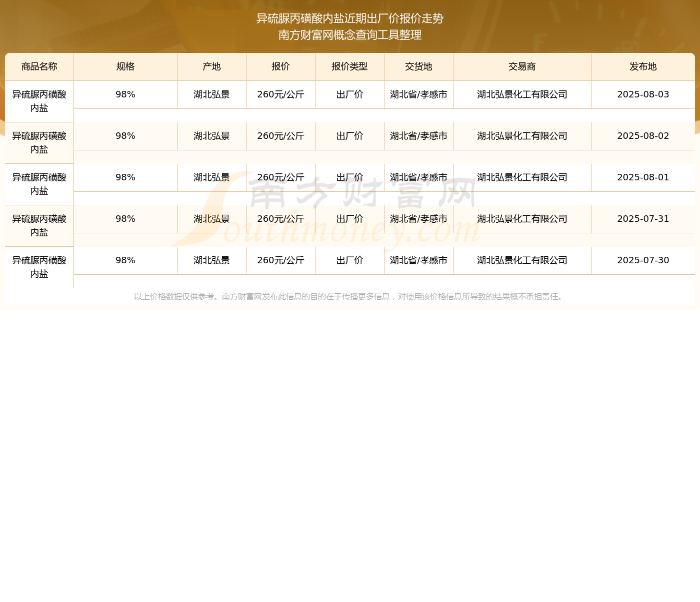Viewport: 700px width, 602px height.
Task: Select the date 2025-07-31 cell
Action: [643, 219]
